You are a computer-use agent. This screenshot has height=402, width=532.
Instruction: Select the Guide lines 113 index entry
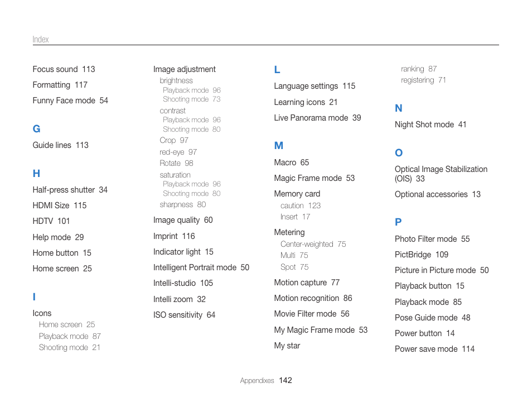coord(60,145)
